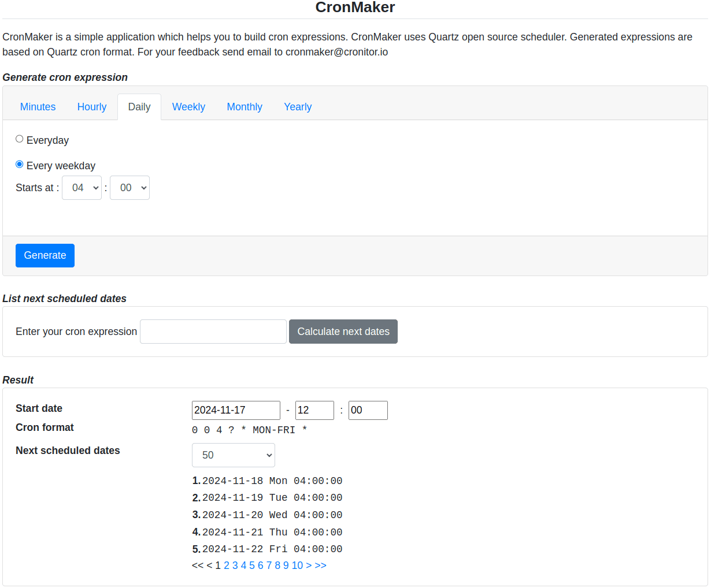Click the blue Generate button
This screenshot has width=711, height=588.
(x=45, y=255)
